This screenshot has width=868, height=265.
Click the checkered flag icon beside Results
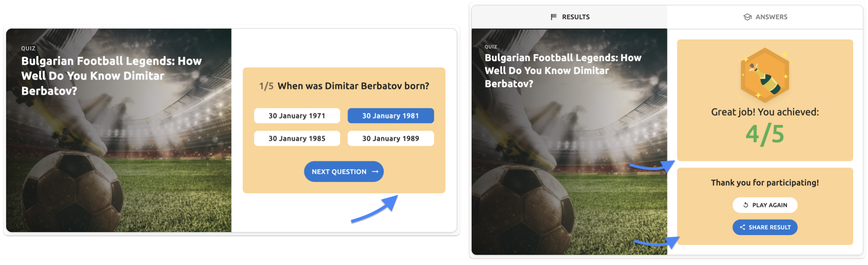(x=554, y=17)
